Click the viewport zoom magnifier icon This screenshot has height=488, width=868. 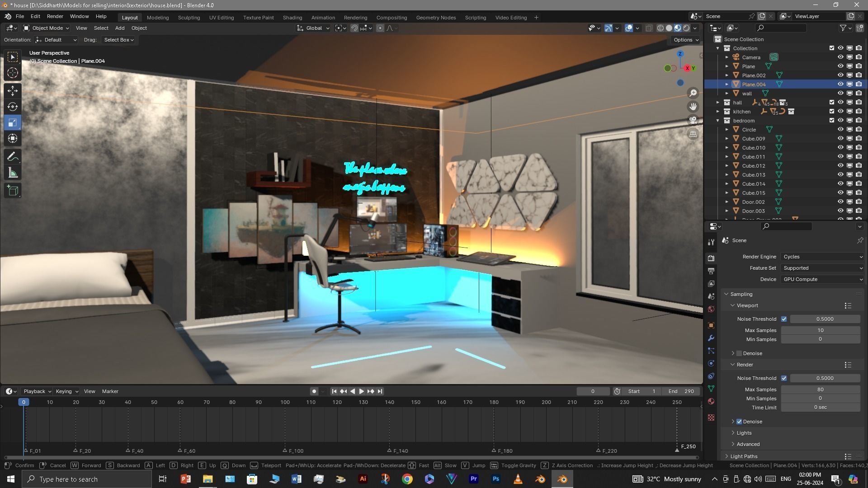[x=693, y=93]
